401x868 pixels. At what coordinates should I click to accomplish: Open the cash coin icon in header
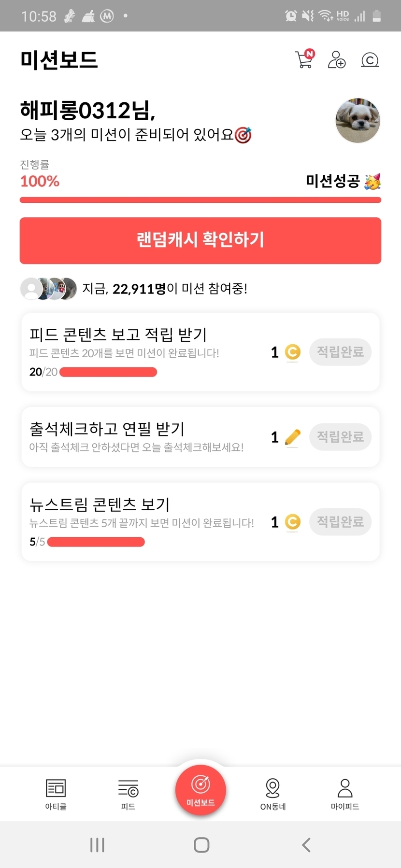tap(370, 60)
